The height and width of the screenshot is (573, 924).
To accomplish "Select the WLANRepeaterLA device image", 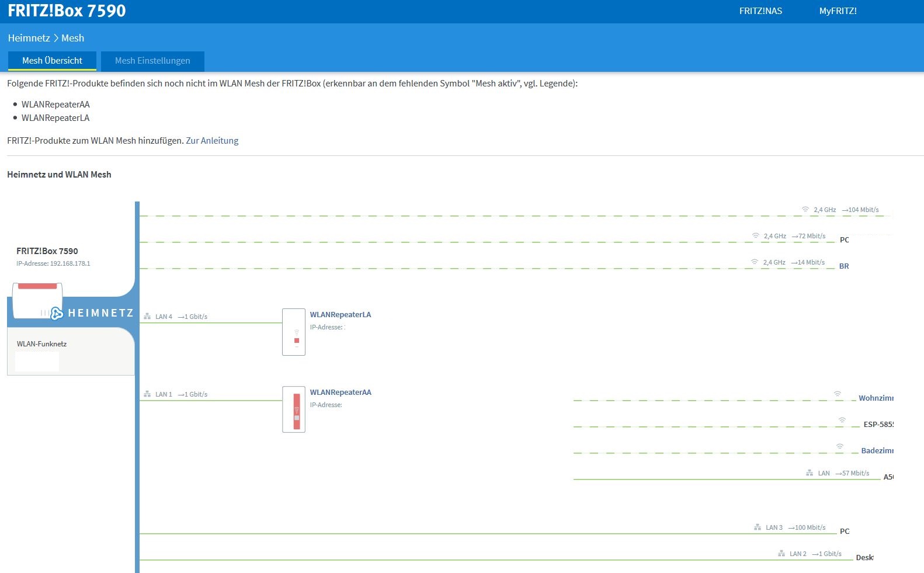I will tap(294, 332).
